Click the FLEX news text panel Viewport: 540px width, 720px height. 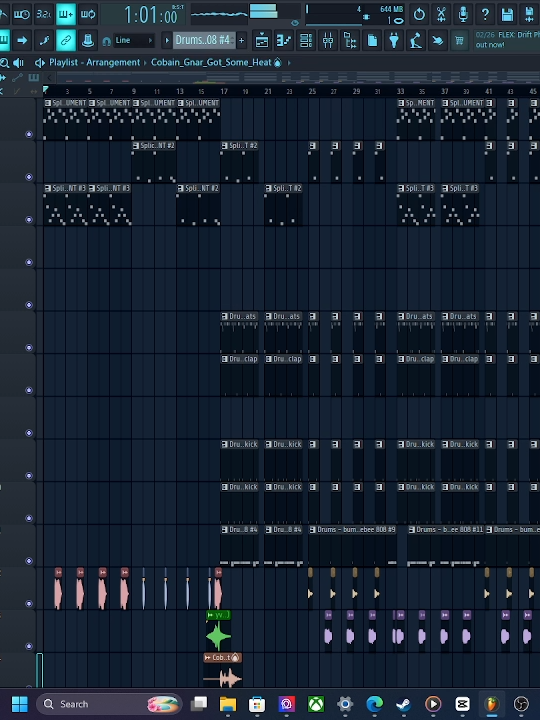coord(506,40)
